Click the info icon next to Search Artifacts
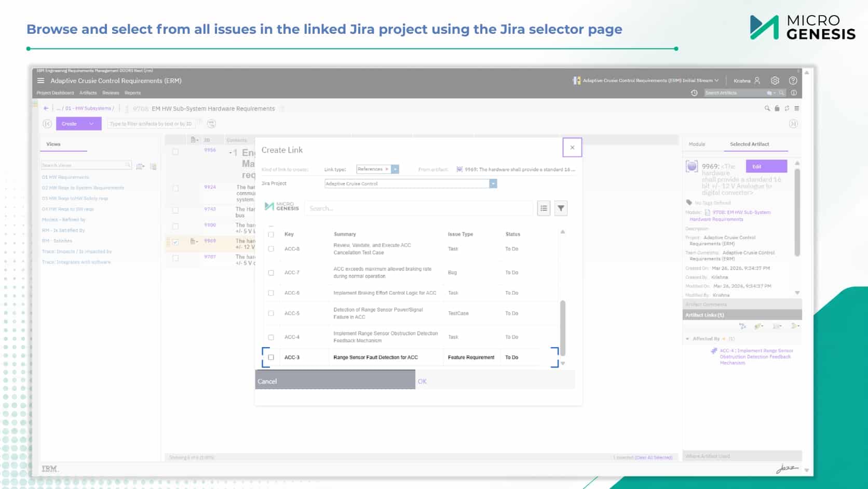Viewport: 868px width, 489px height. pos(794,93)
